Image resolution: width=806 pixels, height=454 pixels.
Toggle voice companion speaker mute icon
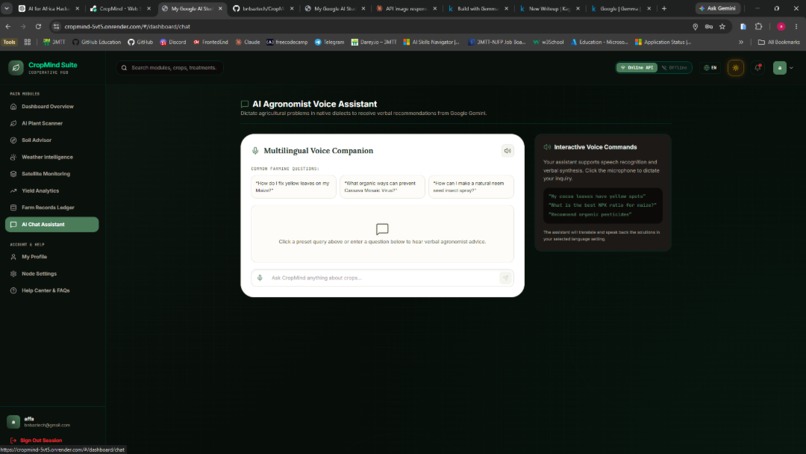coord(507,151)
